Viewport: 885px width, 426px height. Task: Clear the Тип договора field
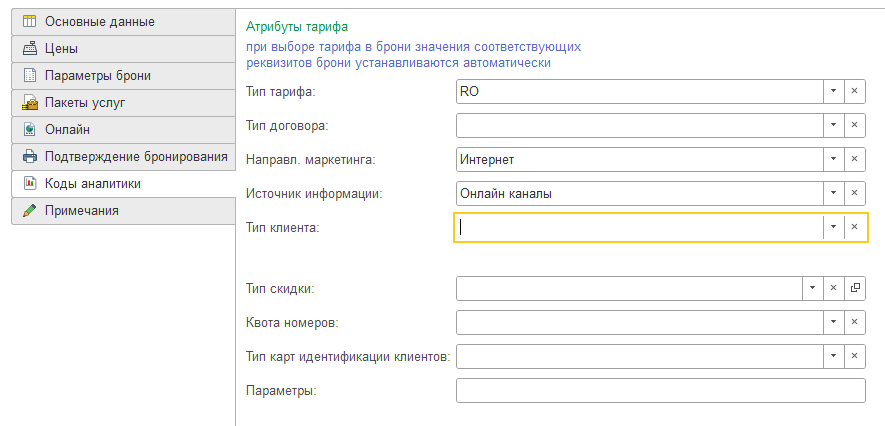[x=855, y=125]
